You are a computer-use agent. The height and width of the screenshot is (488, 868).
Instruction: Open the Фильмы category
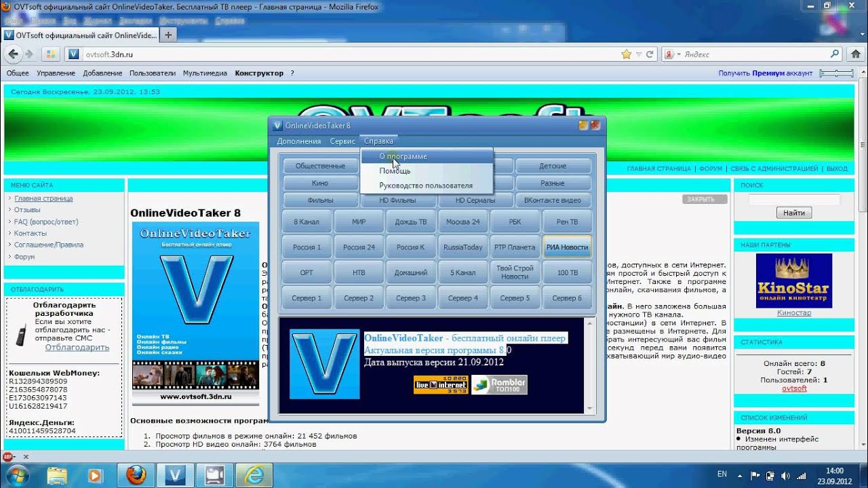[x=320, y=200]
